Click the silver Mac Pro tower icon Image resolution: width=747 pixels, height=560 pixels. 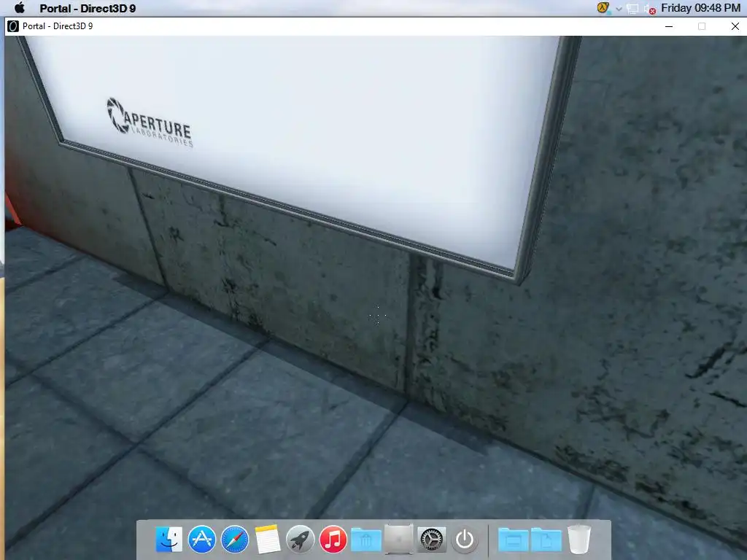(x=399, y=540)
